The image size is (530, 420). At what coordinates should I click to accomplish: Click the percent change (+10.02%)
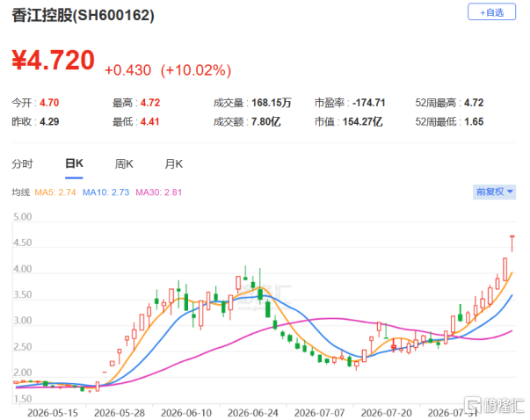196,70
